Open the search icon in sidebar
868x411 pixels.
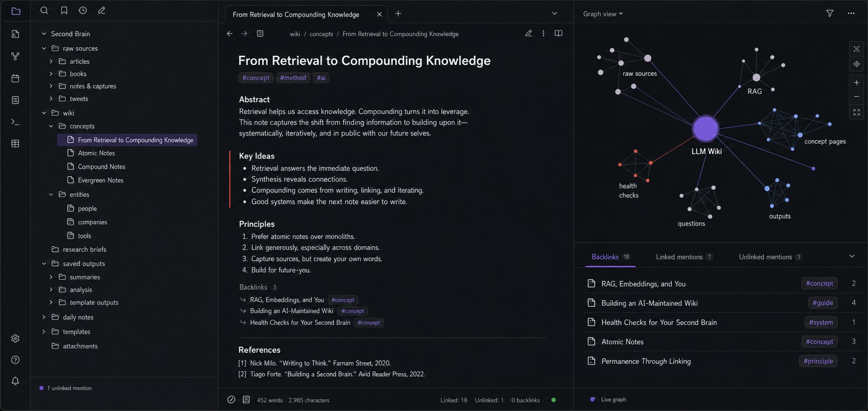pos(44,10)
